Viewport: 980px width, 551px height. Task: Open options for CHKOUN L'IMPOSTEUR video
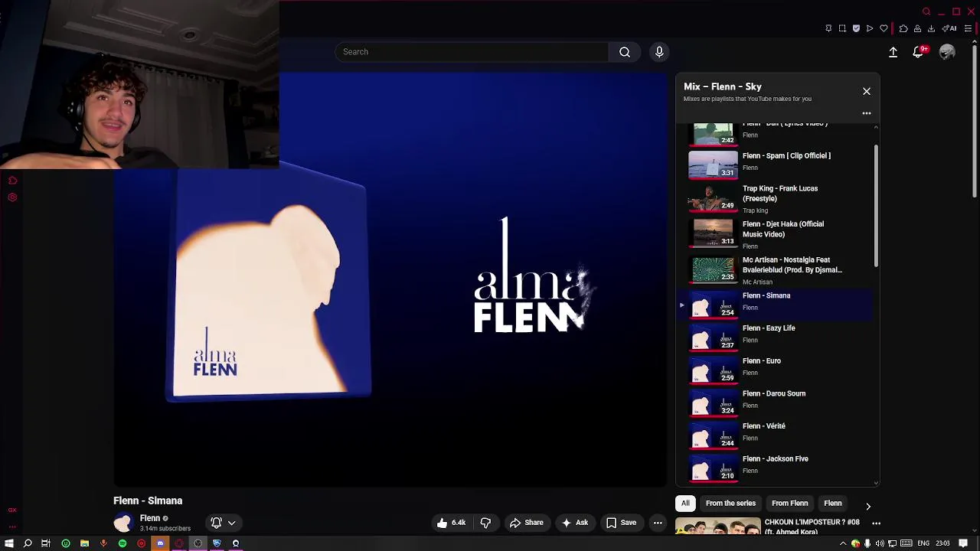(x=876, y=523)
